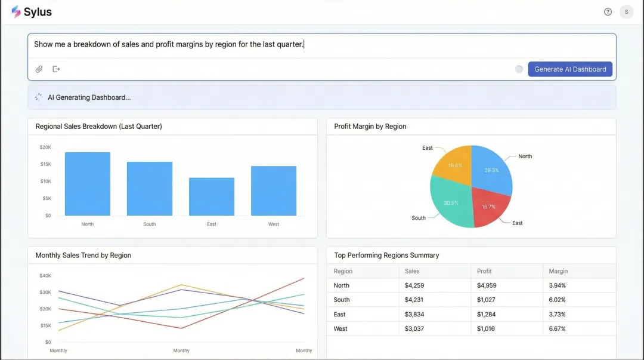The height and width of the screenshot is (360, 644).
Task: Click the export icon beside the paperclip
Action: (56, 69)
